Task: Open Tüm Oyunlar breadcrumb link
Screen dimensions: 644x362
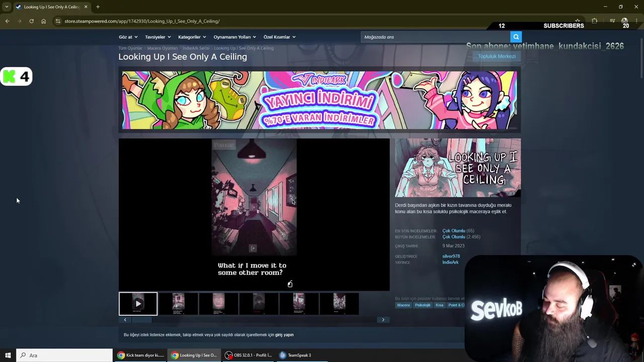Action: point(130,48)
